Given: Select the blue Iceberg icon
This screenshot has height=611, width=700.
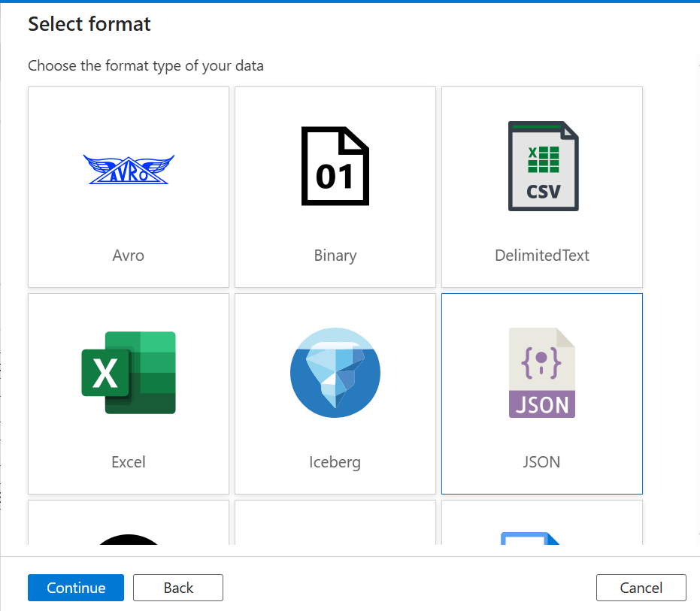Looking at the screenshot, I should click(x=335, y=373).
